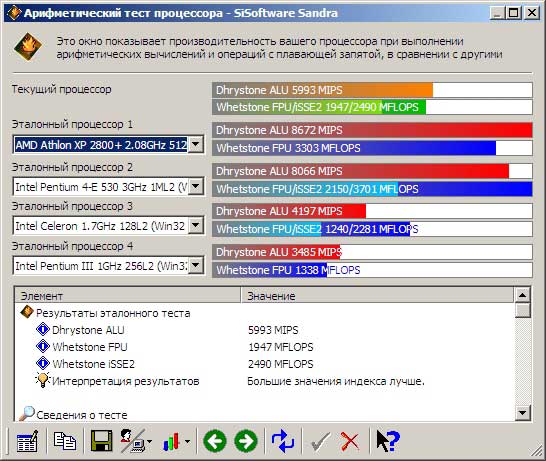
Task: Go back with the green left arrow
Action: point(215,441)
